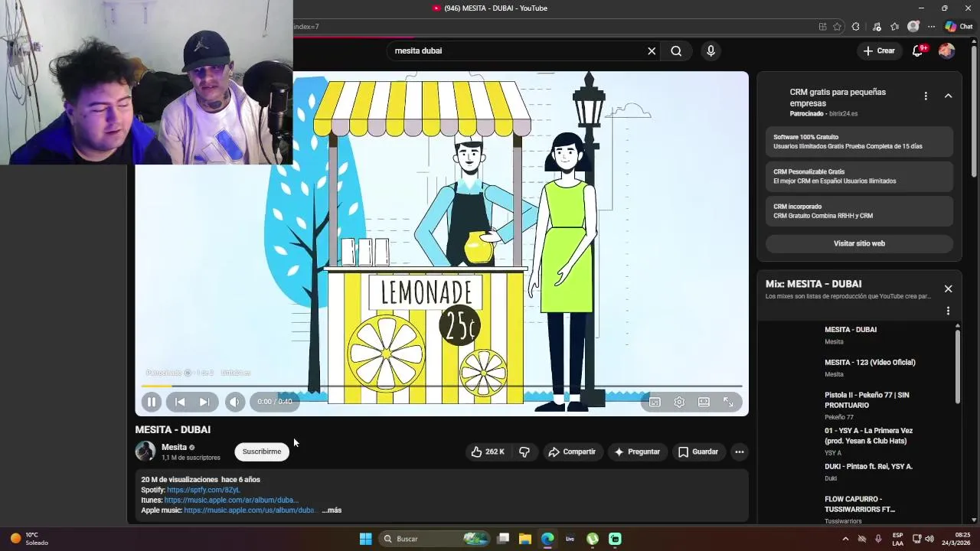Skip to next video in player
This screenshot has height=551, width=980.
pos(204,402)
